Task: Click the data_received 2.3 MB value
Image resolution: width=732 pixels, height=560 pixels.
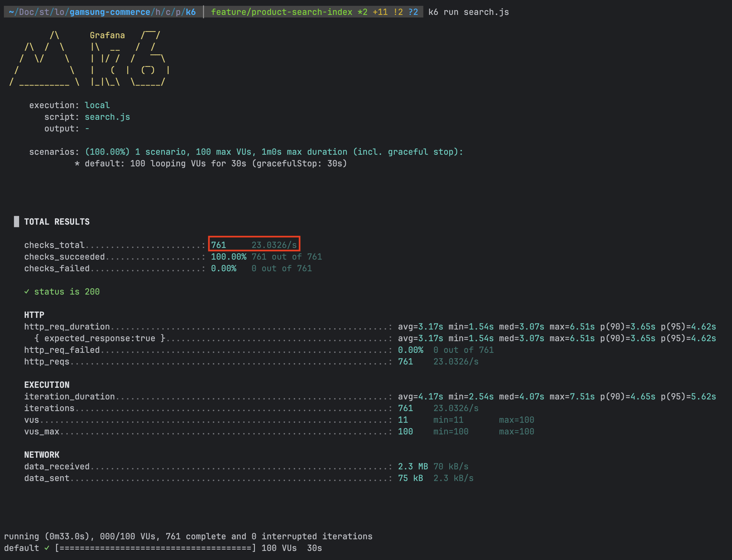Action: click(413, 466)
